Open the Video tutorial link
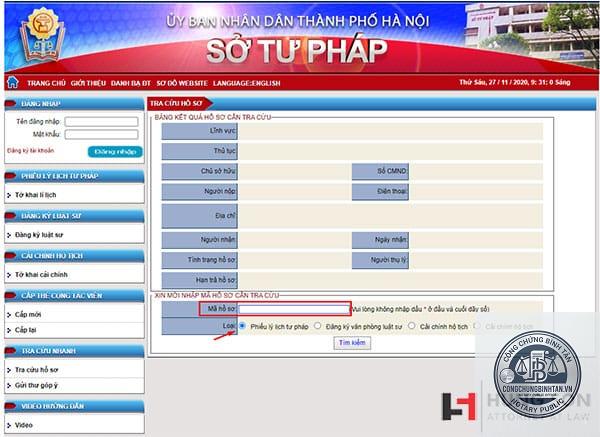The width and height of the screenshot is (600, 437). coord(24,425)
